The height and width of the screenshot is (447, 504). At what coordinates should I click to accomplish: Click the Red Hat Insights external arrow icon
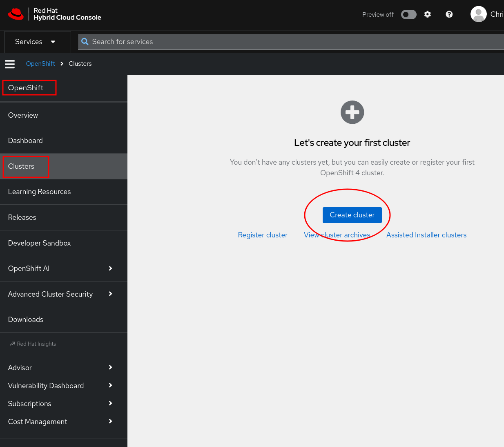[x=12, y=344]
